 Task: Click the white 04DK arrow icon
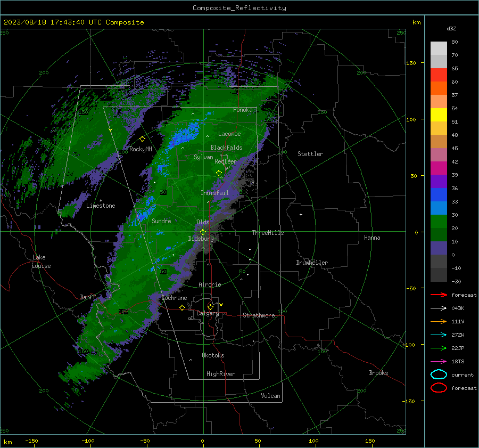pyautogui.click(x=439, y=308)
